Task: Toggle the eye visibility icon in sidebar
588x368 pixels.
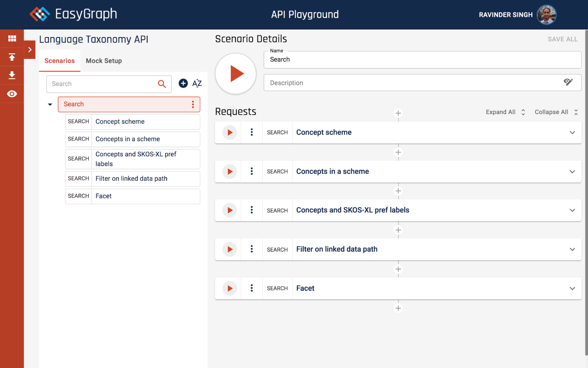Action: 12,94
